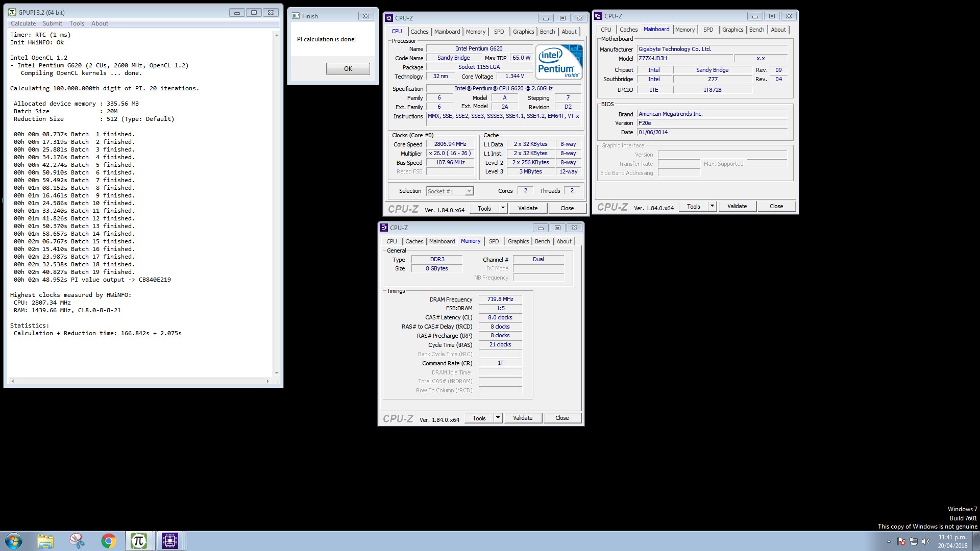The height and width of the screenshot is (551, 980).
Task: Click Validate in the Memory window
Action: [523, 418]
